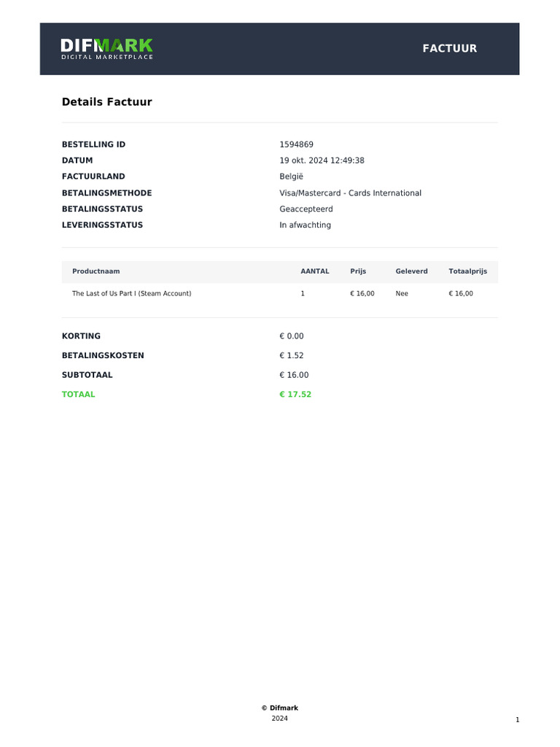Select delivery status In afwachting
The height and width of the screenshot is (747, 560).
(306, 225)
